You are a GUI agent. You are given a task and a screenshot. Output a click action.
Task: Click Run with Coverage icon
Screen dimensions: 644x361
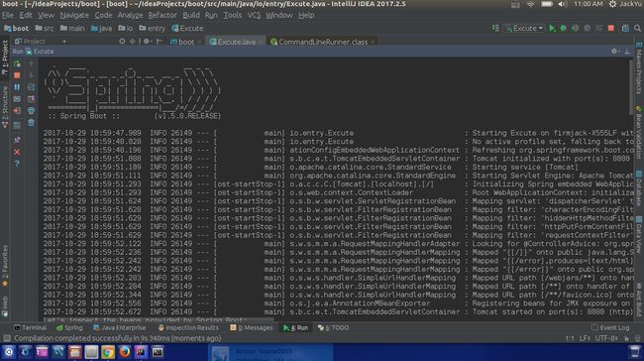[576, 28]
